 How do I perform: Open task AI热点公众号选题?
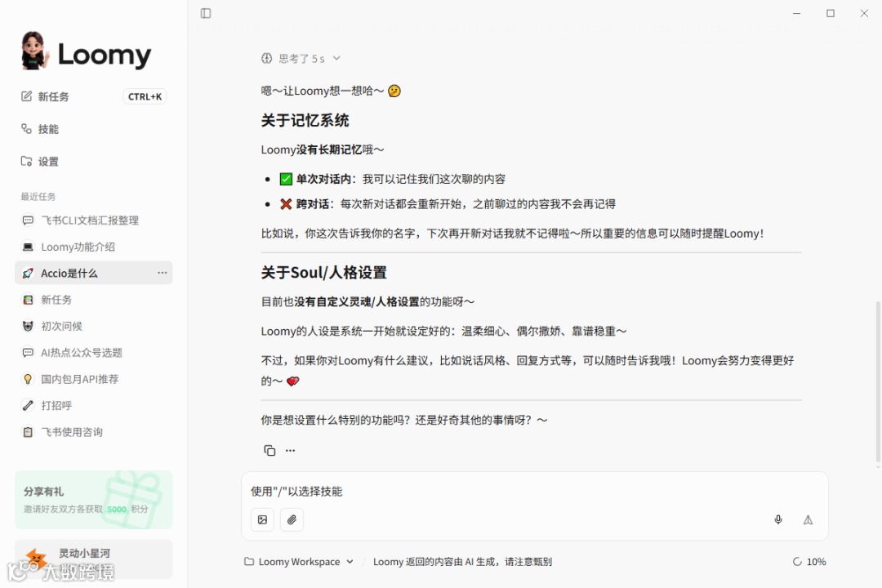[x=93, y=352]
